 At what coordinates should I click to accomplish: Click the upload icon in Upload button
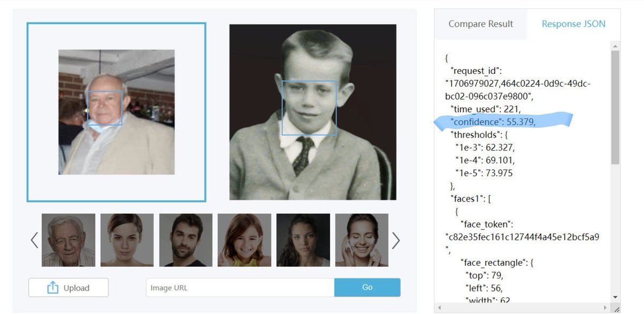tap(53, 288)
